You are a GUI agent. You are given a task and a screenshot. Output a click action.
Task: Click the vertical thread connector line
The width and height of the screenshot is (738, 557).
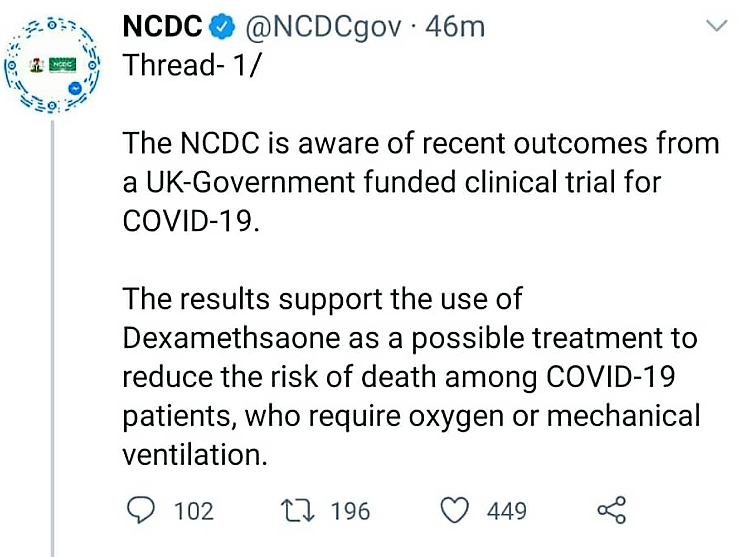pos(53,338)
